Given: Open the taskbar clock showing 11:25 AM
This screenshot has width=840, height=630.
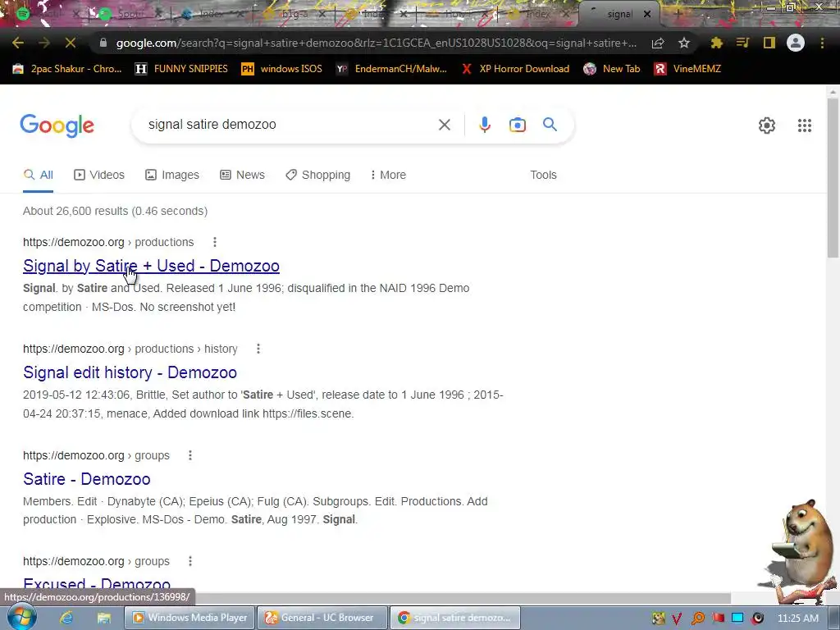Looking at the screenshot, I should click(797, 619).
